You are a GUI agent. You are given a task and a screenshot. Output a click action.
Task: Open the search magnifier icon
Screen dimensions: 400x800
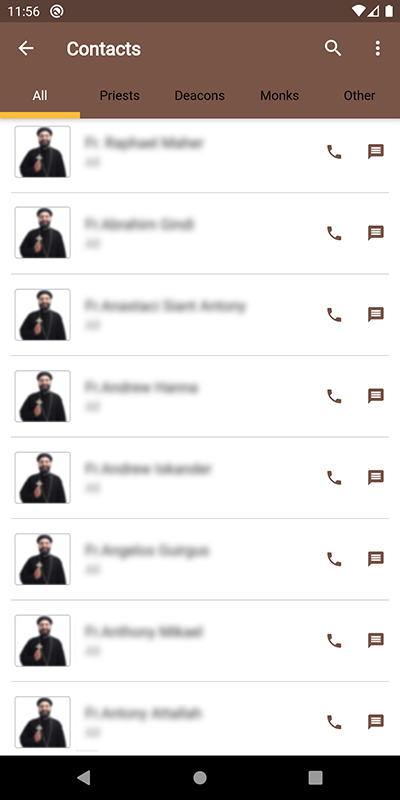click(x=333, y=48)
